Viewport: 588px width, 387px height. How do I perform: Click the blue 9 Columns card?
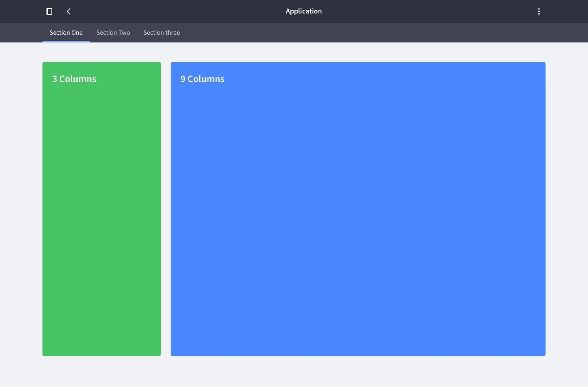(358, 208)
